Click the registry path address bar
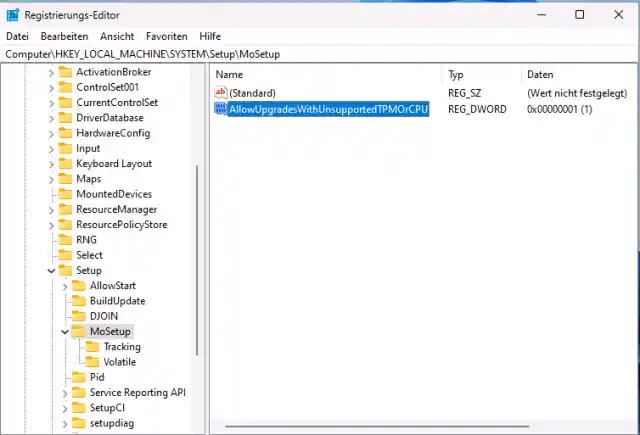The height and width of the screenshot is (435, 640). click(320, 54)
